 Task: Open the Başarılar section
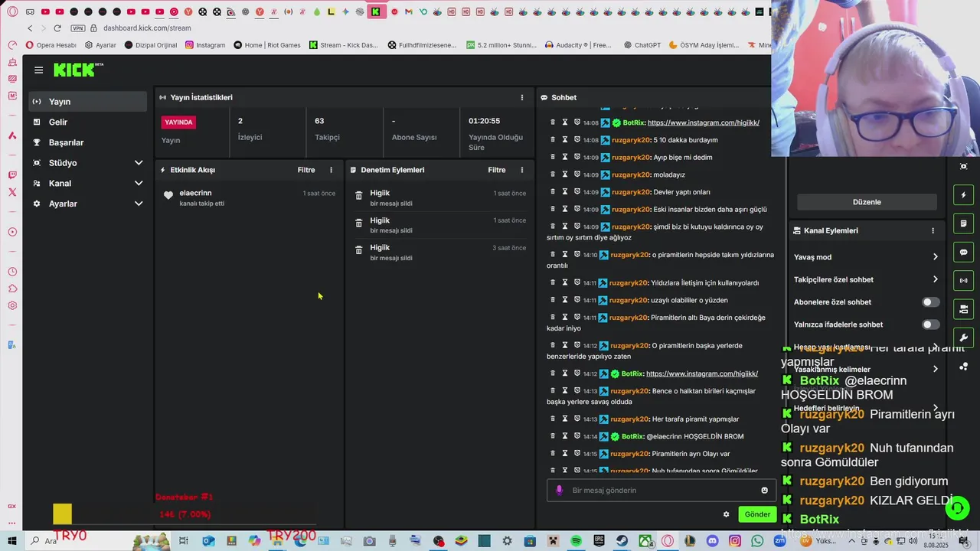pyautogui.click(x=87, y=142)
